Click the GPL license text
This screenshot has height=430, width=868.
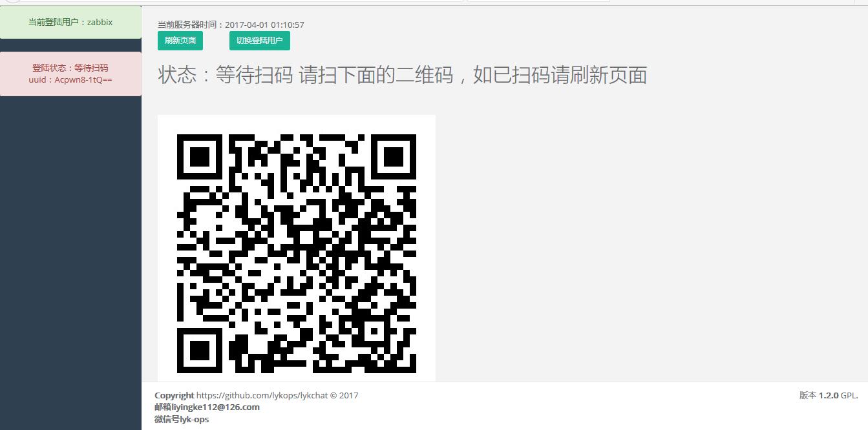pyautogui.click(x=849, y=395)
